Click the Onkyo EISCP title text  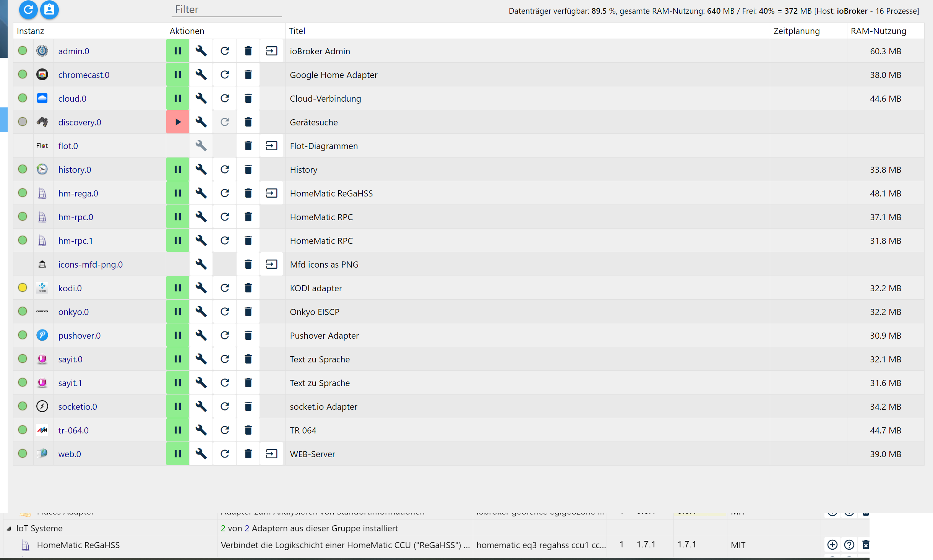tap(315, 312)
